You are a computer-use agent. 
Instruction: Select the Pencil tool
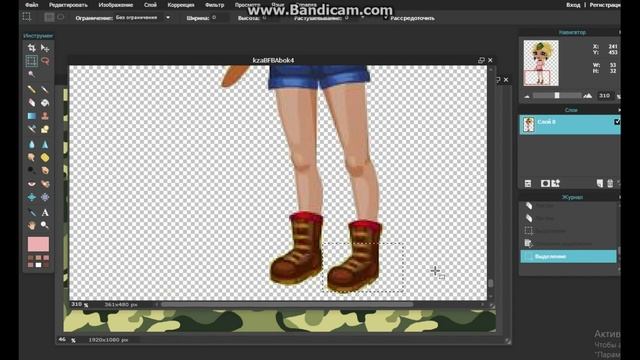point(31,89)
